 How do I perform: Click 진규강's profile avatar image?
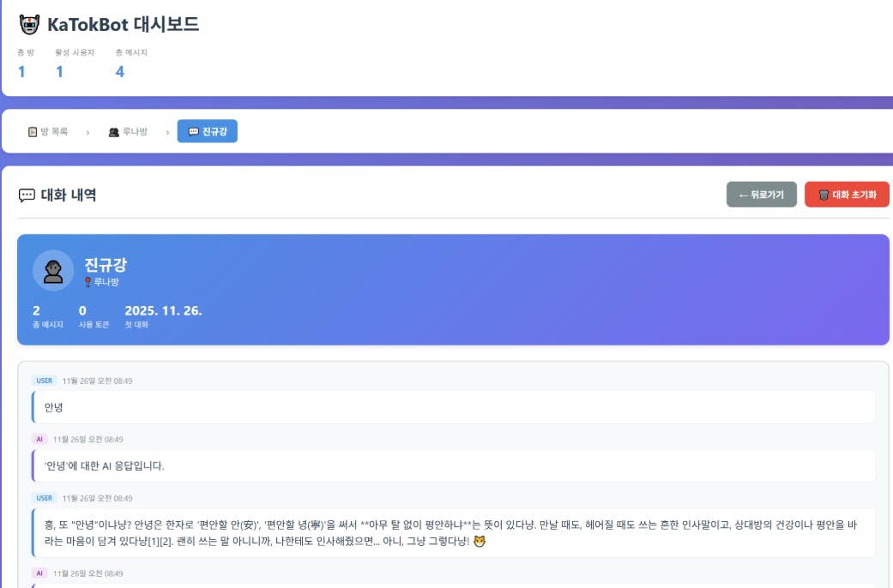click(x=52, y=270)
